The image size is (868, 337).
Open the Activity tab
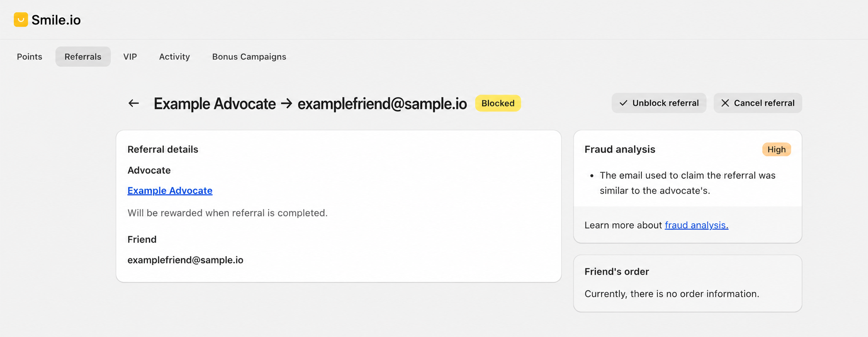[174, 56]
